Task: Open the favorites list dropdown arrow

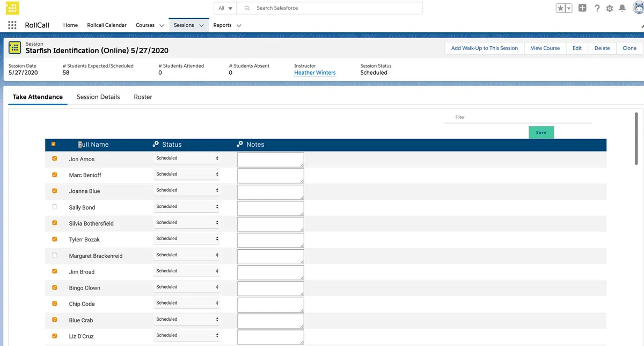Action: 569,8
